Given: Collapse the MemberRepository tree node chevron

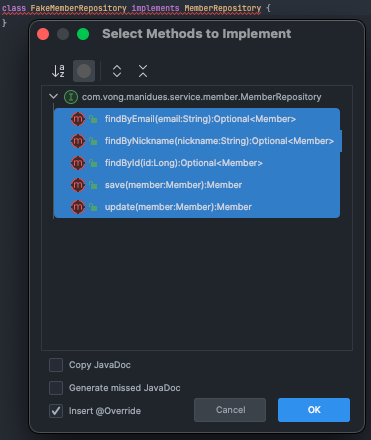Looking at the screenshot, I should (x=53, y=97).
